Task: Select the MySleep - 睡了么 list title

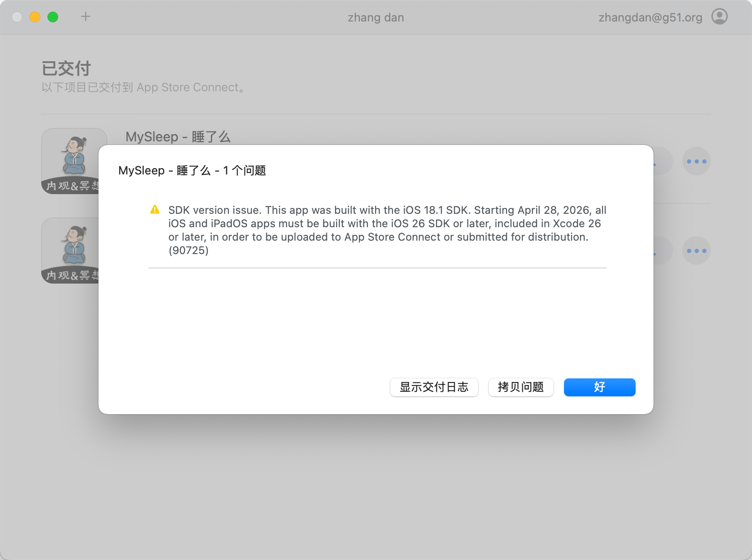Action: 178,137
